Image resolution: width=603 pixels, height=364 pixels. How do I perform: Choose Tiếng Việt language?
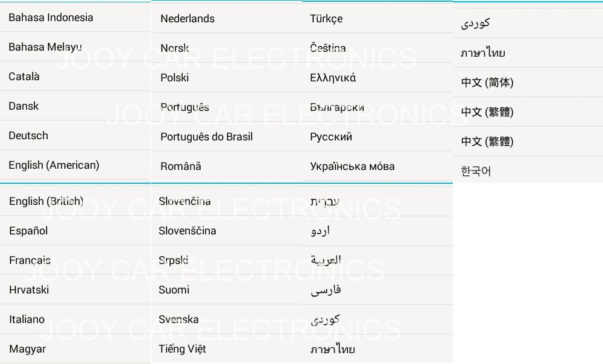pos(182,349)
